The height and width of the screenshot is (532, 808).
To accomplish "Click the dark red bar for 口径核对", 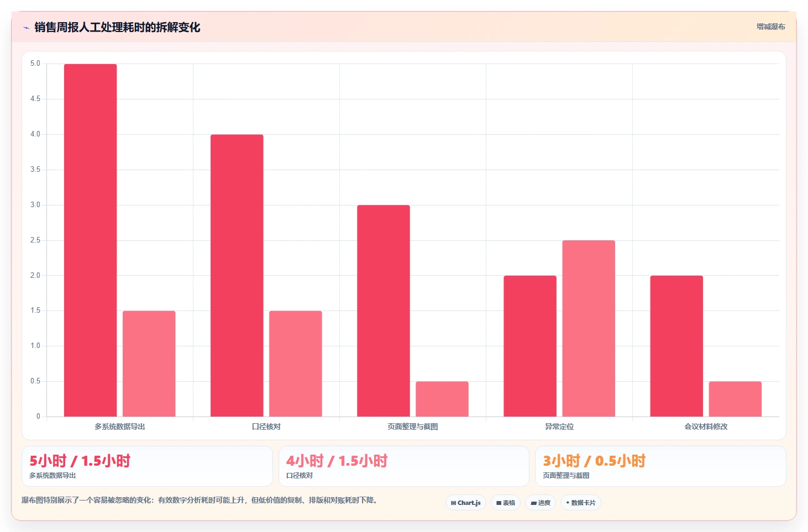I will click(237, 276).
